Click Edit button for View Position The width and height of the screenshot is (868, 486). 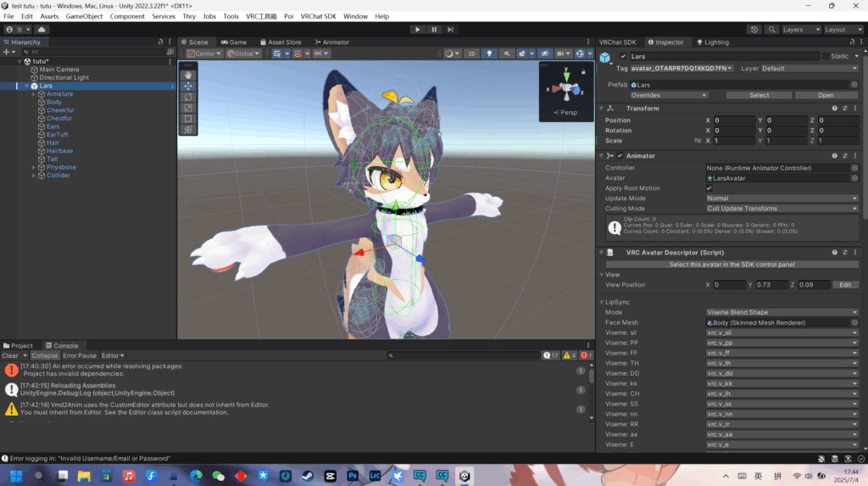pyautogui.click(x=845, y=285)
